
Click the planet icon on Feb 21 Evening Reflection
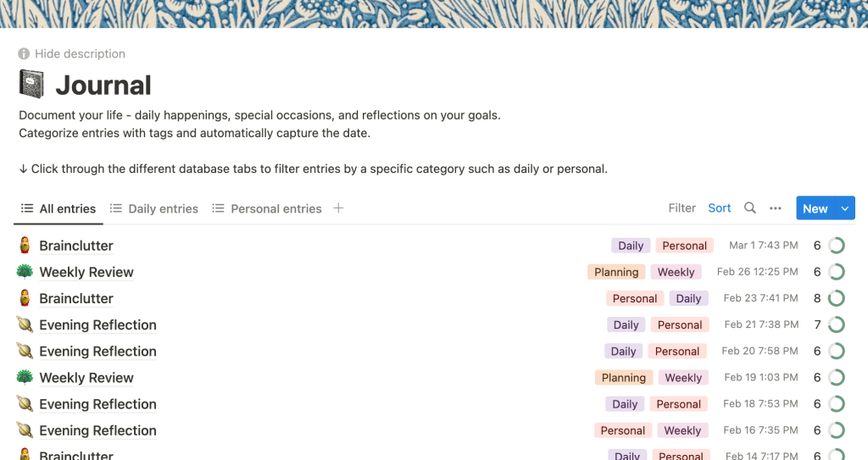point(25,324)
